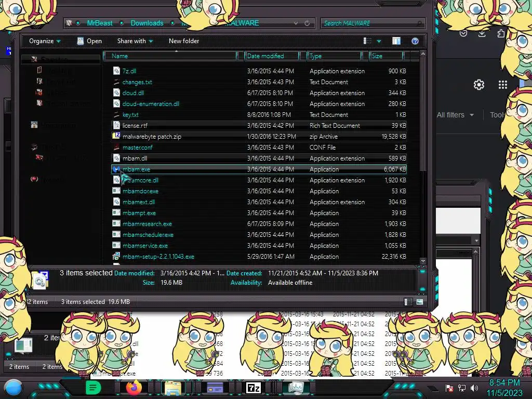Click the mbamresearch.exe application icon
Viewport: 532px width, 399px height.
(x=116, y=223)
